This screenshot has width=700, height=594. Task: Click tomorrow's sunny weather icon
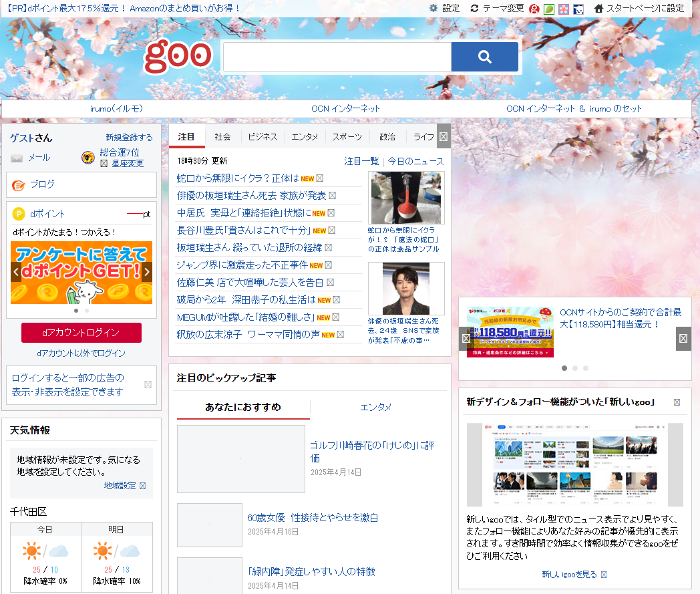(103, 551)
